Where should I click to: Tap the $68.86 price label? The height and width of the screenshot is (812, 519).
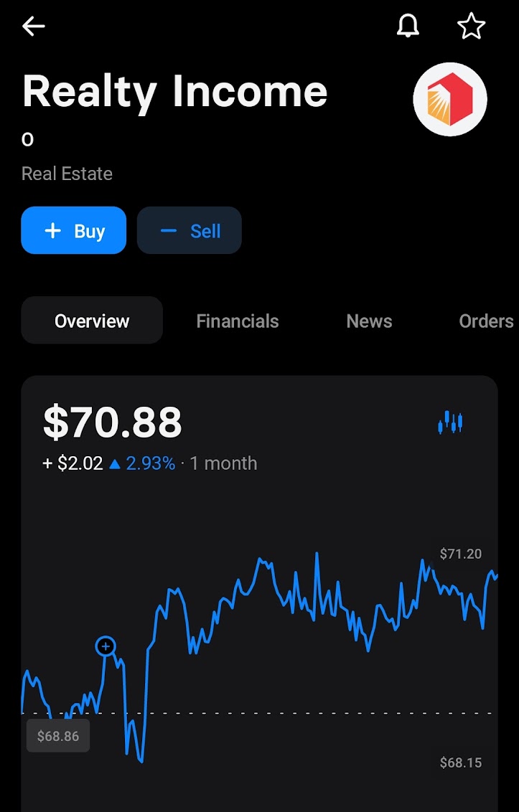click(58, 735)
